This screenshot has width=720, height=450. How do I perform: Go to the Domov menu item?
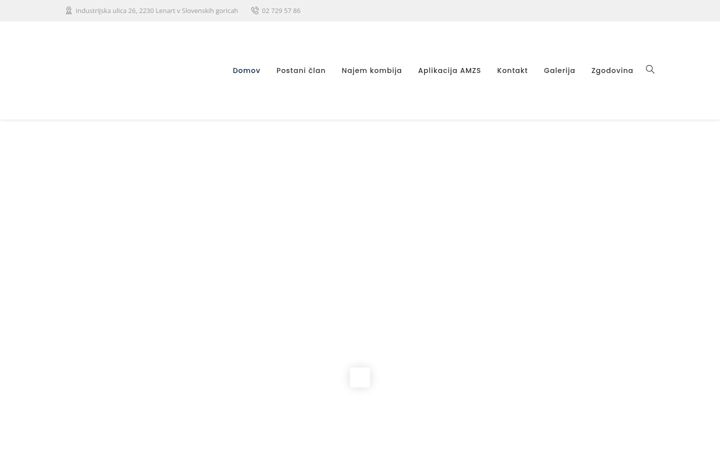246,70
